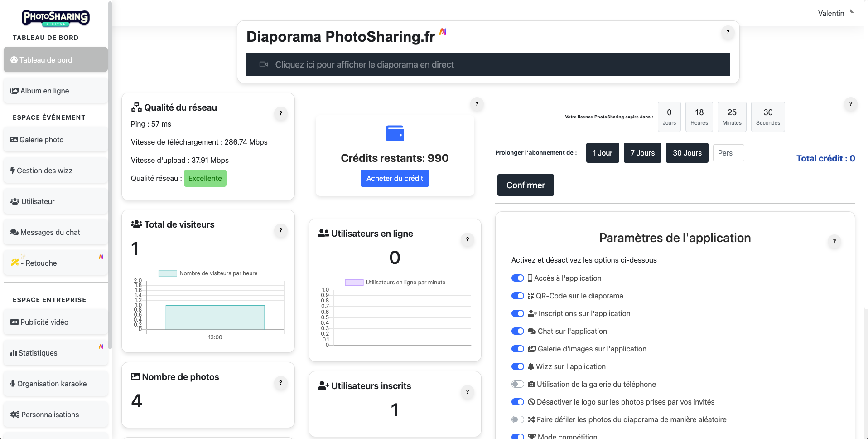Click the 18 Heures countdown box
The image size is (868, 439).
pos(699,117)
